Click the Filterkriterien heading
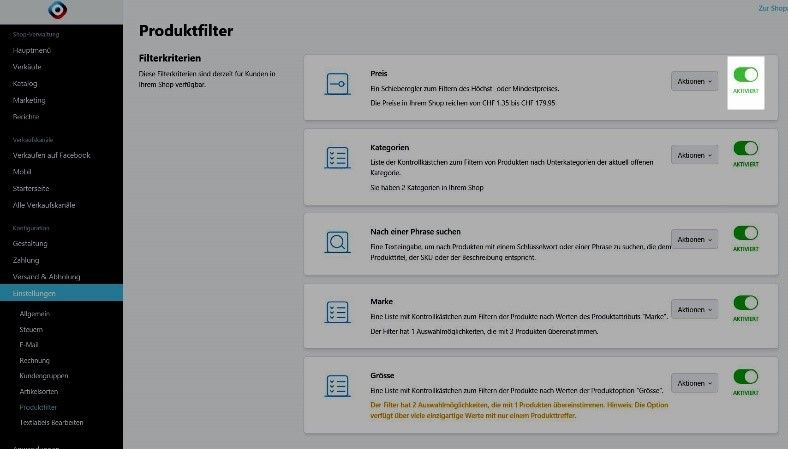The height and width of the screenshot is (449, 788). 170,58
